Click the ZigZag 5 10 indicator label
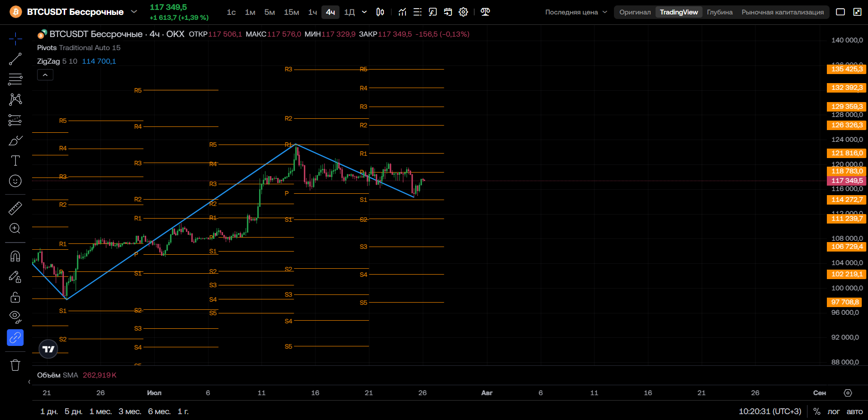This screenshot has width=868, height=420. click(57, 61)
